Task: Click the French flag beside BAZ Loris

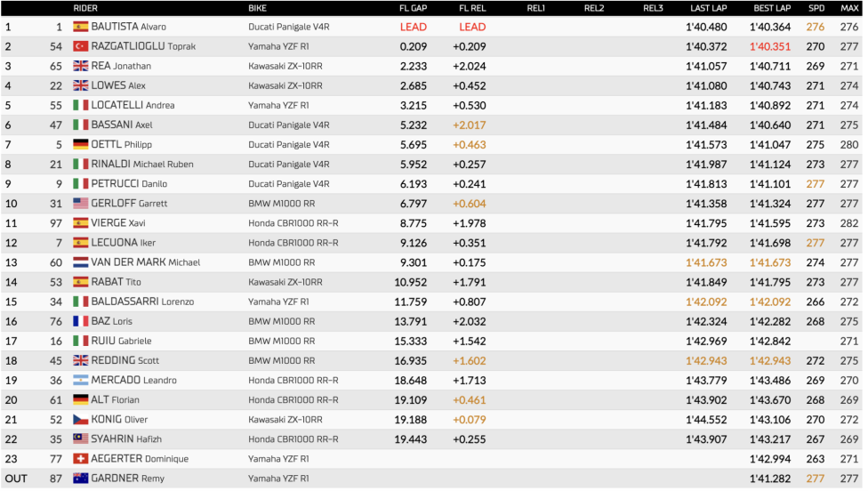Action: pos(81,322)
